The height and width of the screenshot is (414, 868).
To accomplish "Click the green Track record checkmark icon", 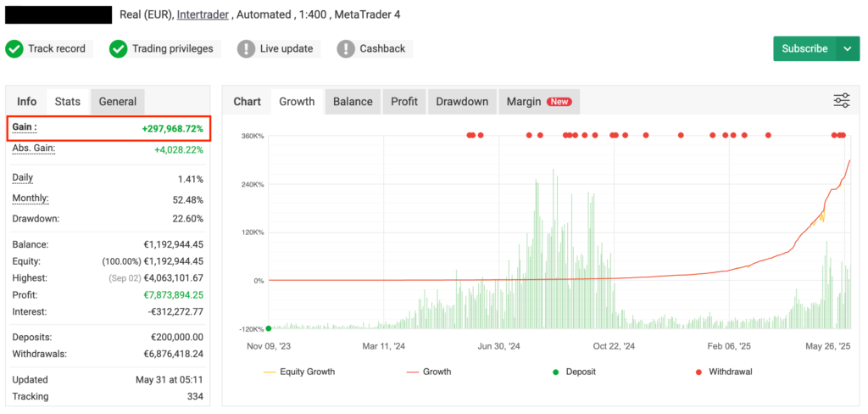I will pos(14,49).
